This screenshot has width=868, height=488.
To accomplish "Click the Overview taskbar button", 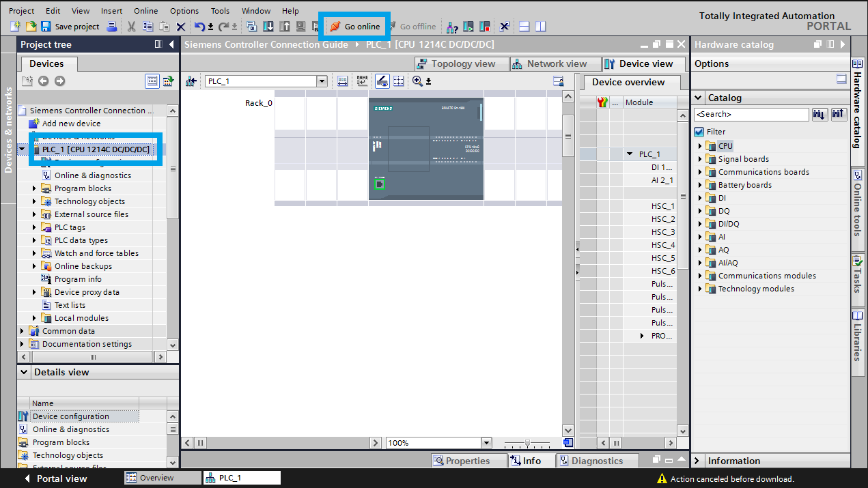I will tap(163, 478).
